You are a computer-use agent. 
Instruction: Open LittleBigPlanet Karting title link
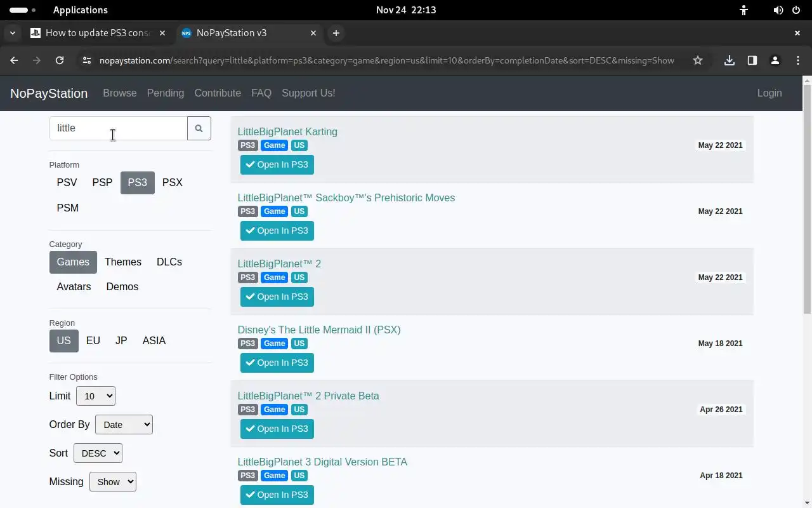click(x=287, y=131)
